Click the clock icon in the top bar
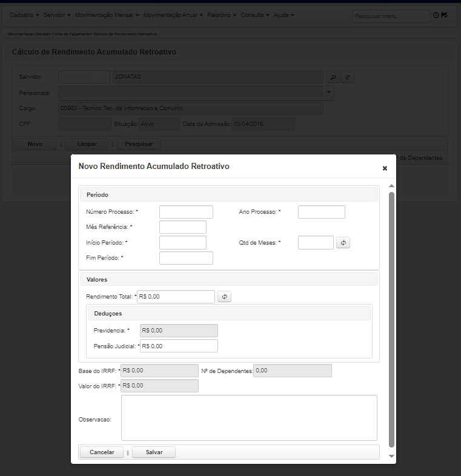The image size is (461, 476). coord(436,15)
